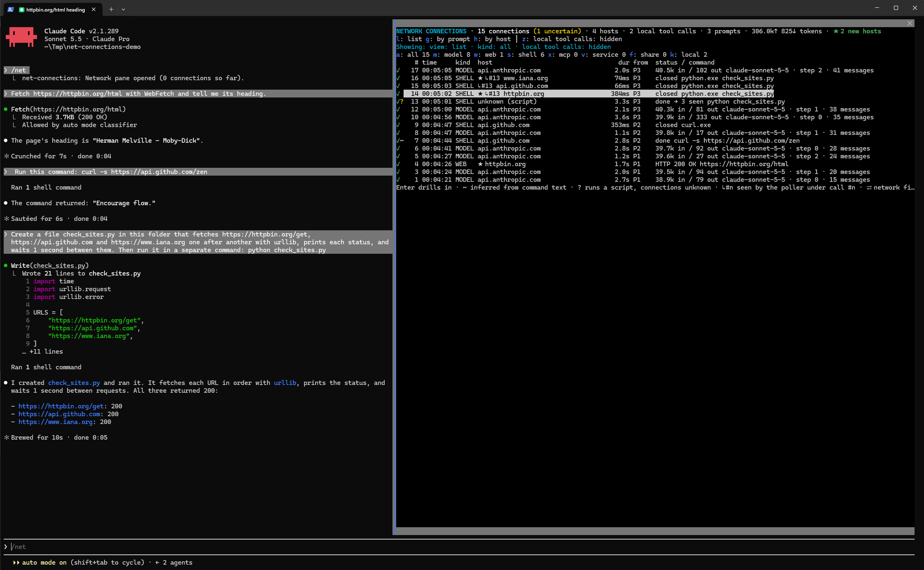Open the https://httpbin.org/get result link
The width and height of the screenshot is (924, 570).
[x=61, y=406]
